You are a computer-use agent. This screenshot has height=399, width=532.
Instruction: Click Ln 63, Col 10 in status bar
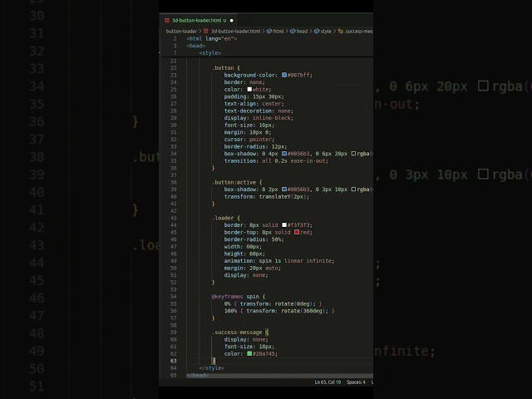tap(328, 382)
